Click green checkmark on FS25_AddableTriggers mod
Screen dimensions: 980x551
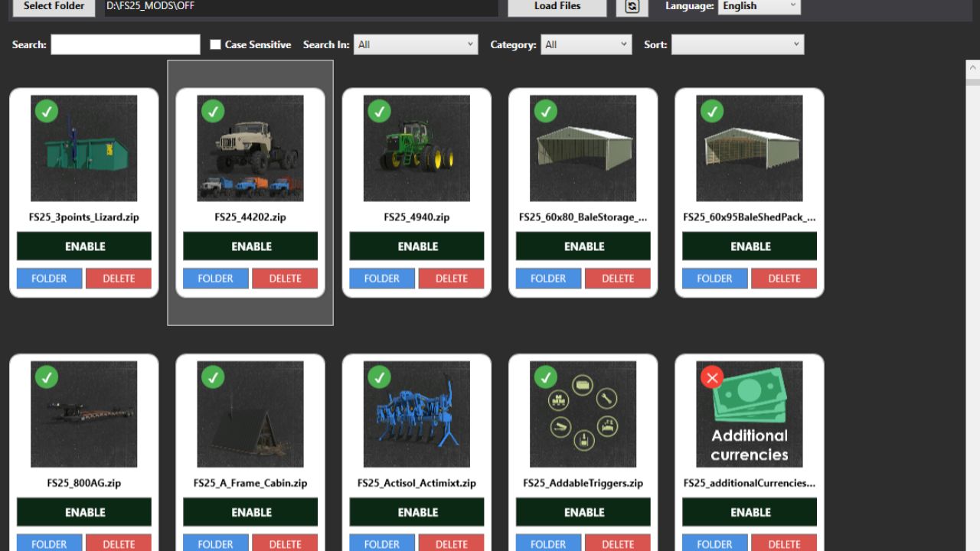[x=545, y=377]
